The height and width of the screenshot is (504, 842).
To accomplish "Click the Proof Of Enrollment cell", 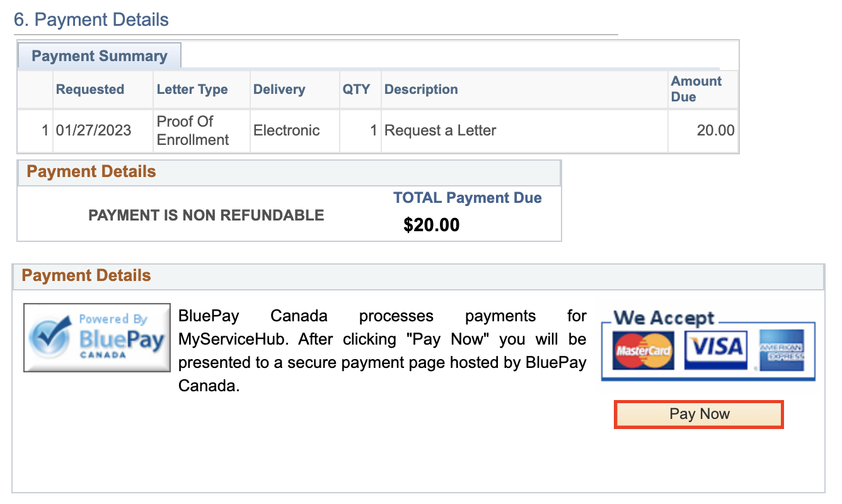I will point(192,130).
